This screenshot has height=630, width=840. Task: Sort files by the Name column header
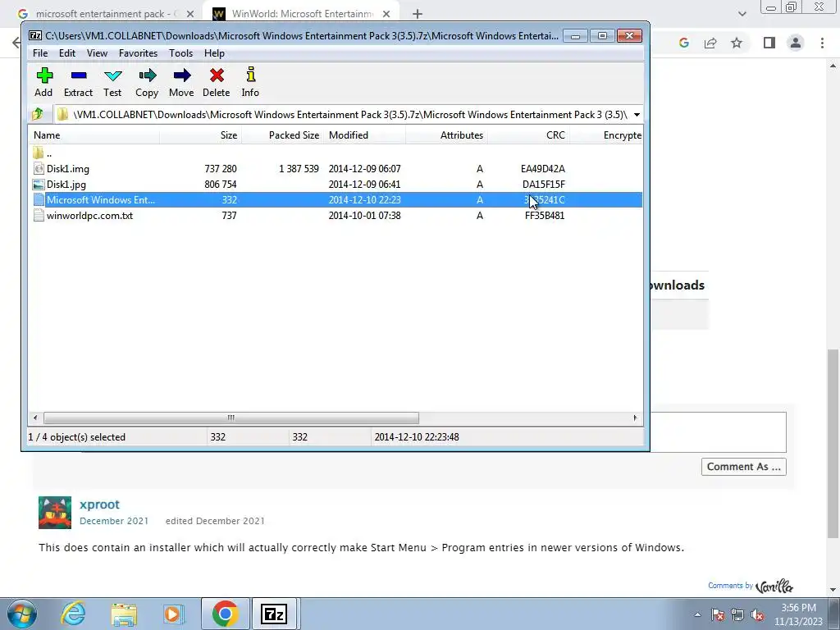coord(94,135)
